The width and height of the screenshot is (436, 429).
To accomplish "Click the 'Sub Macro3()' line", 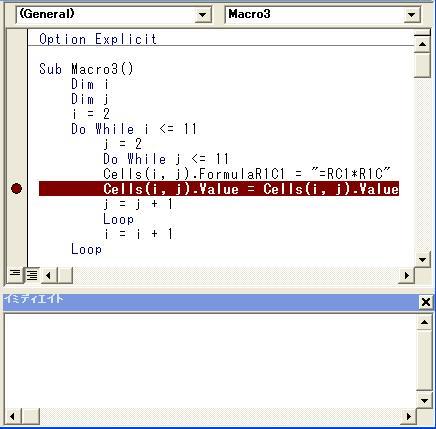I will 86,69.
